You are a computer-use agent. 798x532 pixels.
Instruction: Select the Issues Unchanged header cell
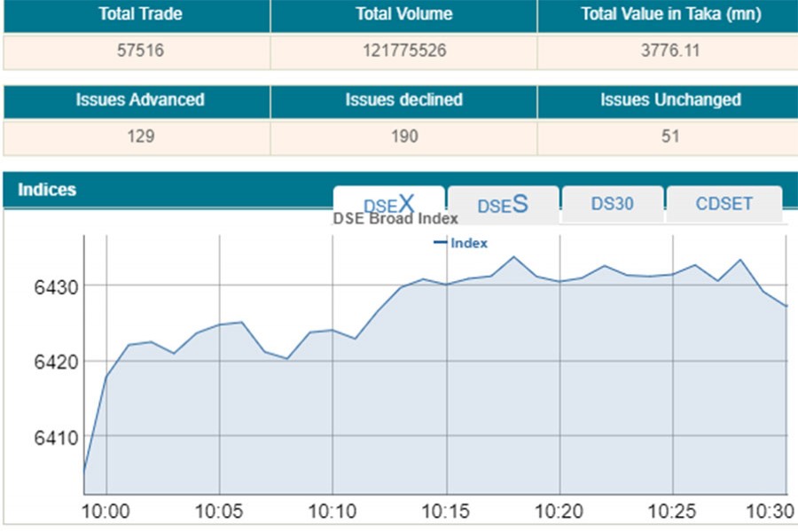tap(669, 100)
